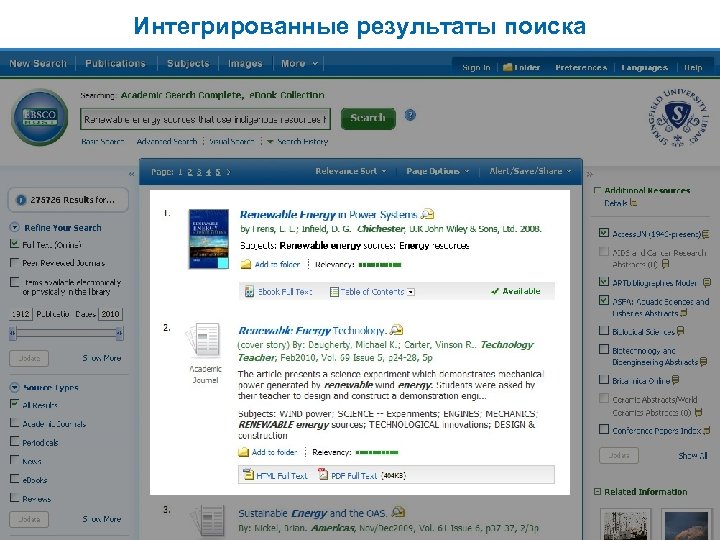Click right handle of publication date slider

click(119, 333)
